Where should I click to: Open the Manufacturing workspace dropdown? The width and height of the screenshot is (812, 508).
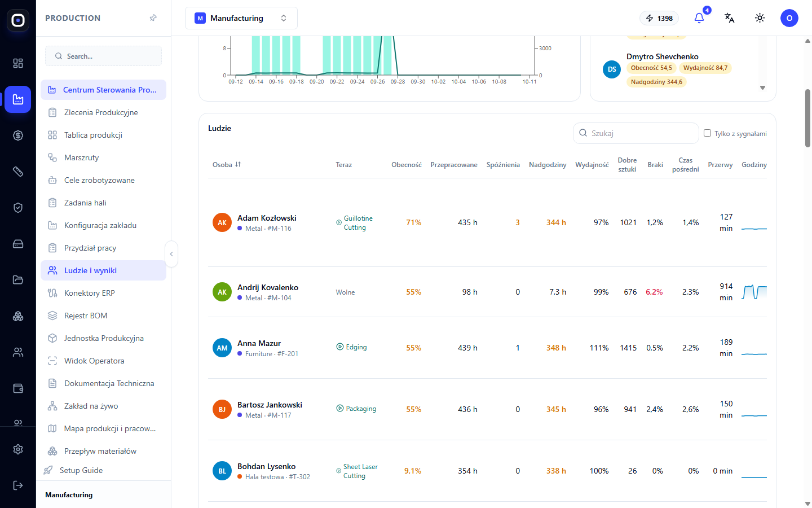coord(241,18)
